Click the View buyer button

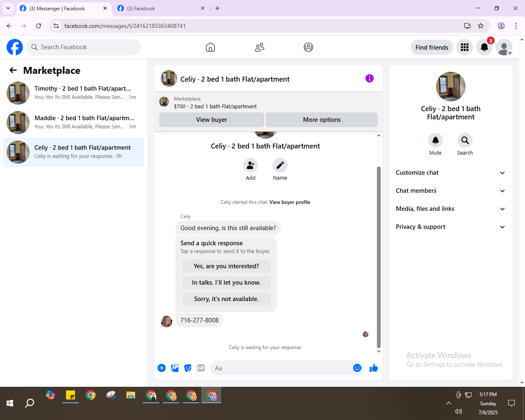(x=212, y=120)
